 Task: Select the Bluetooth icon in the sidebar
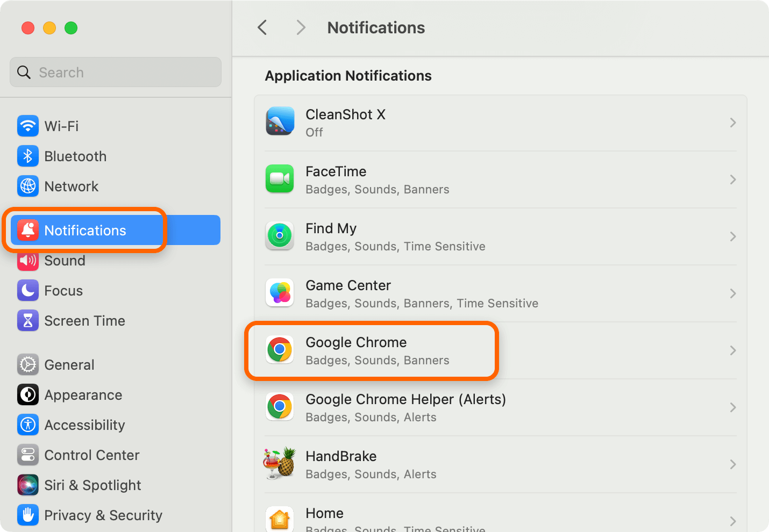28,156
